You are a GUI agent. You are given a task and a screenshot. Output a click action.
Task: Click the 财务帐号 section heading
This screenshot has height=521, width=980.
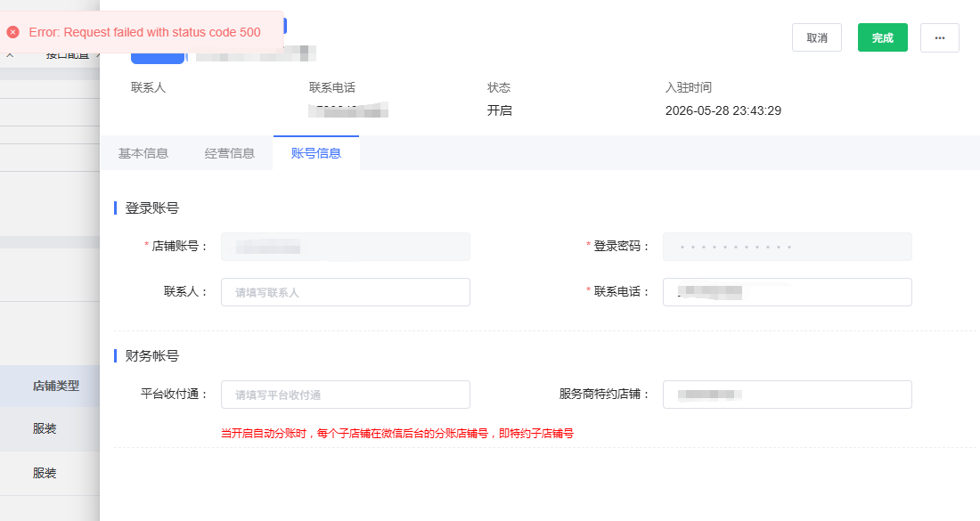click(151, 355)
